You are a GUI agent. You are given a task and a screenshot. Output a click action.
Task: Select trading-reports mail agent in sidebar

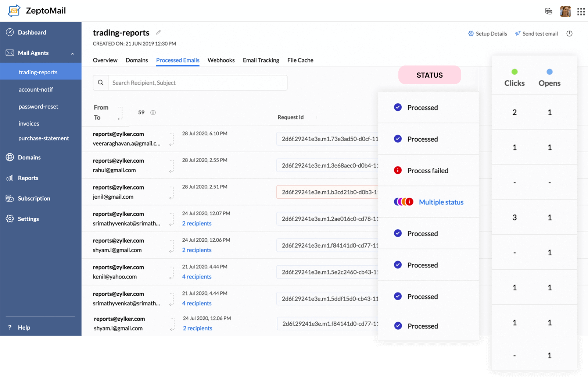(41, 71)
